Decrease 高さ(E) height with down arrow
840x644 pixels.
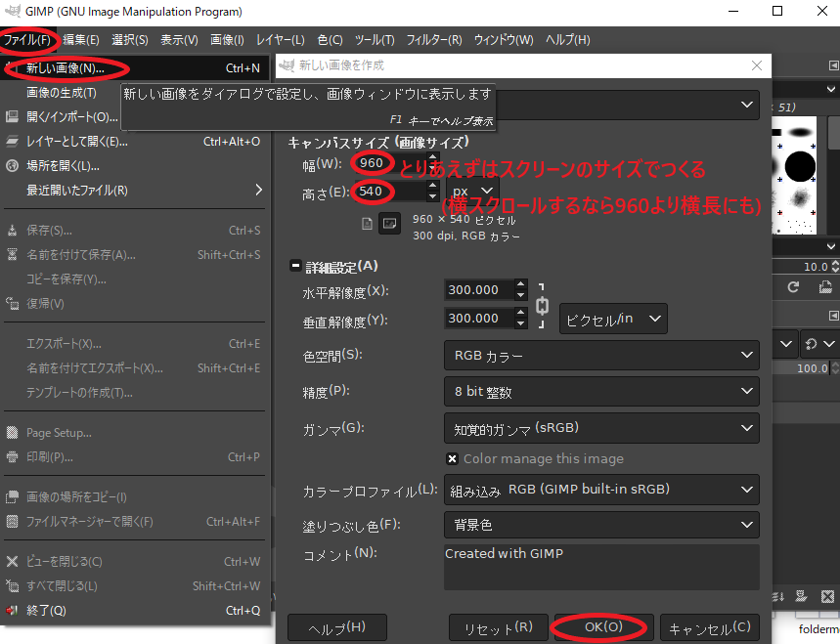[x=433, y=196]
